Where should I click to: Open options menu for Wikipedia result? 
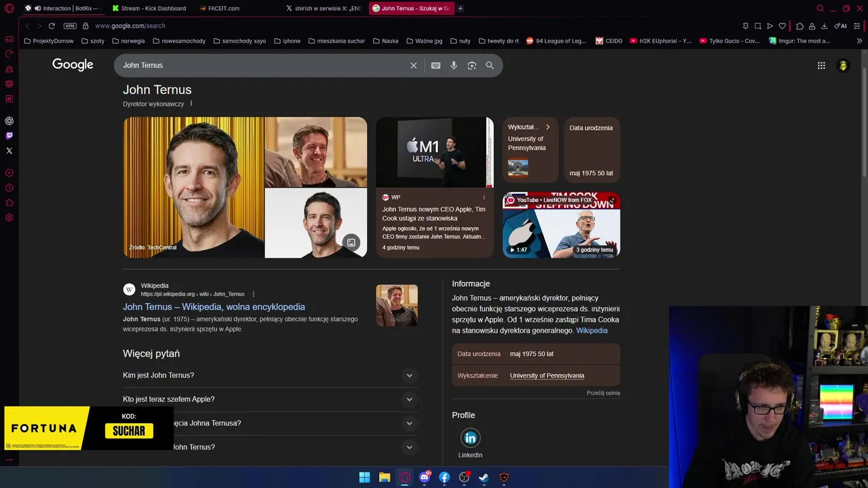(x=253, y=294)
